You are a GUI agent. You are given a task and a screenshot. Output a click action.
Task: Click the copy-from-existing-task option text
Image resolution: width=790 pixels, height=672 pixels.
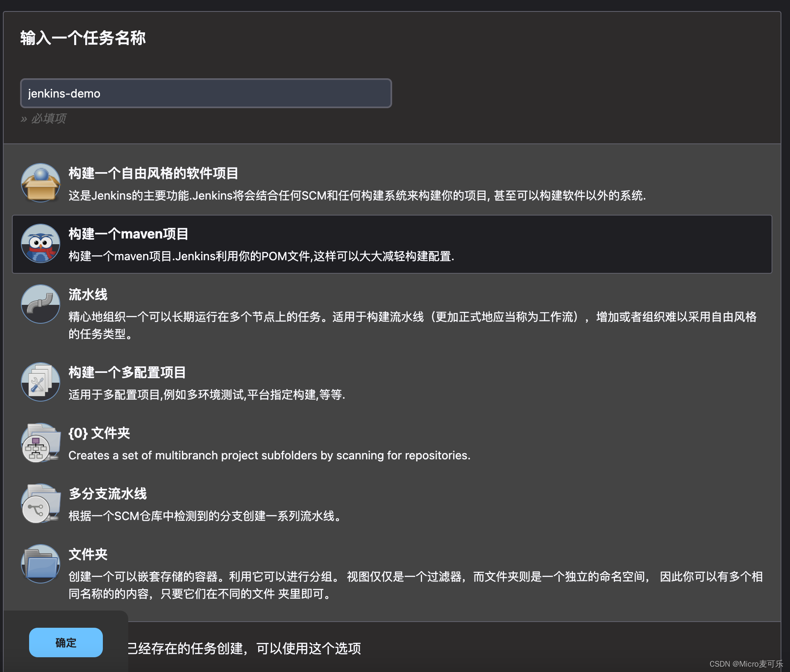tap(244, 649)
